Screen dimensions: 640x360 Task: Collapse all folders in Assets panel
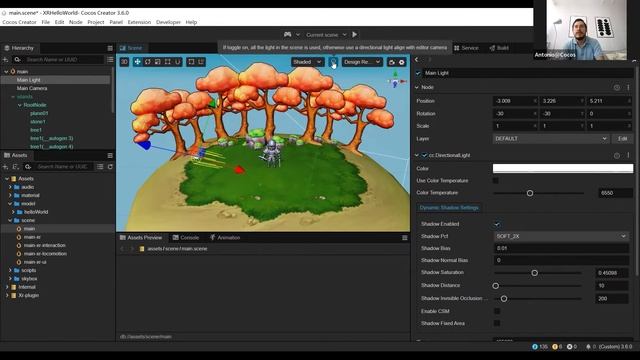pos(100,167)
